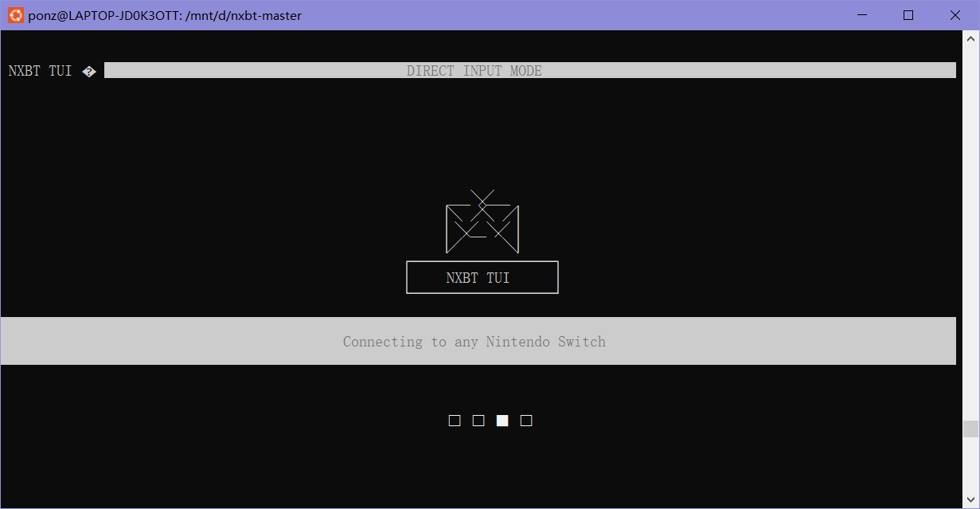Click the replacement character glyph after NXBT TUI

(x=89, y=71)
